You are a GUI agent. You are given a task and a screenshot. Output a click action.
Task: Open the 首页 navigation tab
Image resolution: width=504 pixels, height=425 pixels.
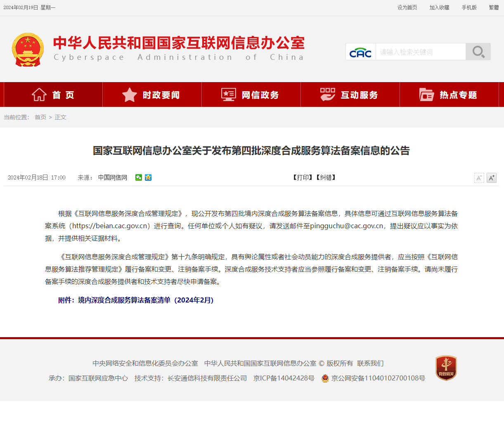pos(53,95)
